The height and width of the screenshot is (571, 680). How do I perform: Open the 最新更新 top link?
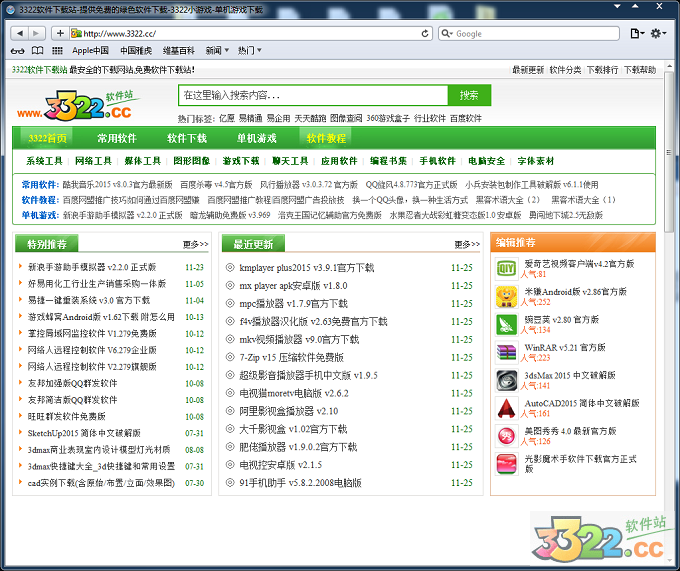click(x=528, y=70)
